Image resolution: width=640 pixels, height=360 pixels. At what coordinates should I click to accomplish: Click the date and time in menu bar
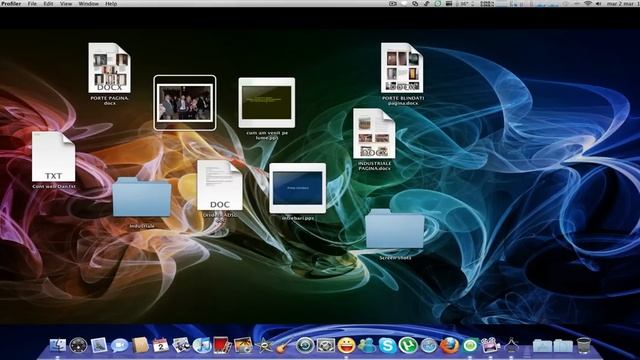point(623,3)
